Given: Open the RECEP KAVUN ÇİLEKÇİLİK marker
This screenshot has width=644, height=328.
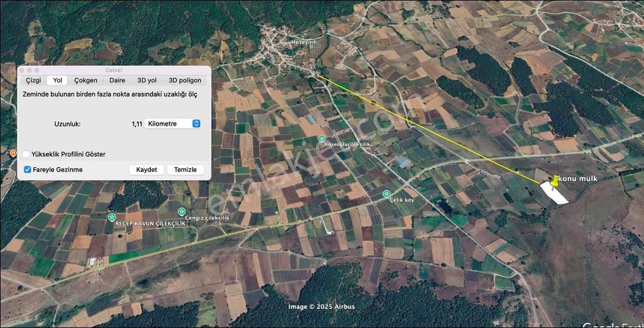Looking at the screenshot, I should click(x=112, y=216).
